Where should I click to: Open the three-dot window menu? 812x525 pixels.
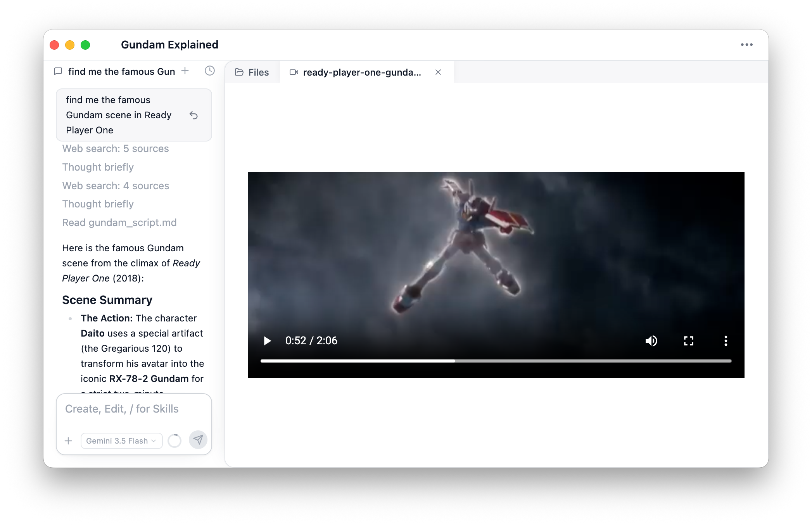[x=746, y=45]
